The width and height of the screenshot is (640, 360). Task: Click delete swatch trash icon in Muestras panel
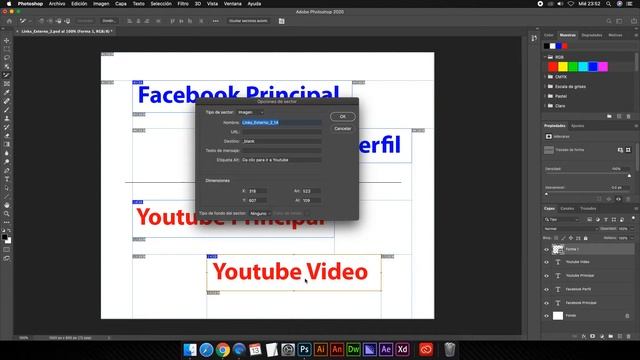point(629,116)
